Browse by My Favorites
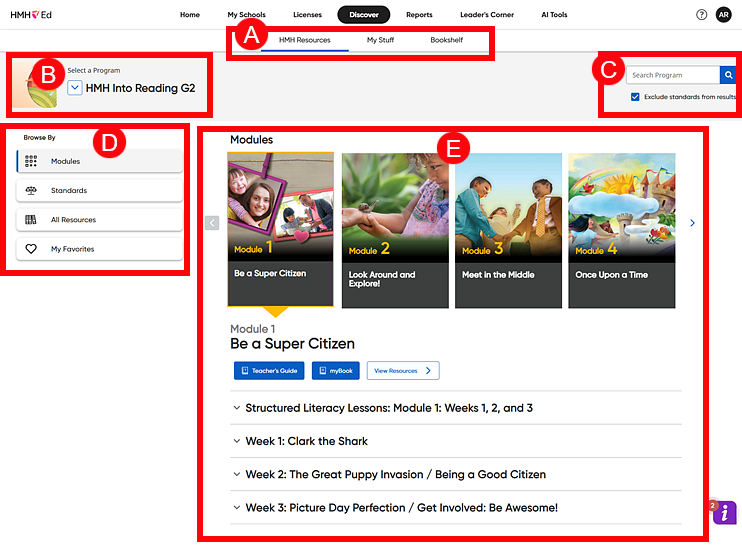 point(99,249)
